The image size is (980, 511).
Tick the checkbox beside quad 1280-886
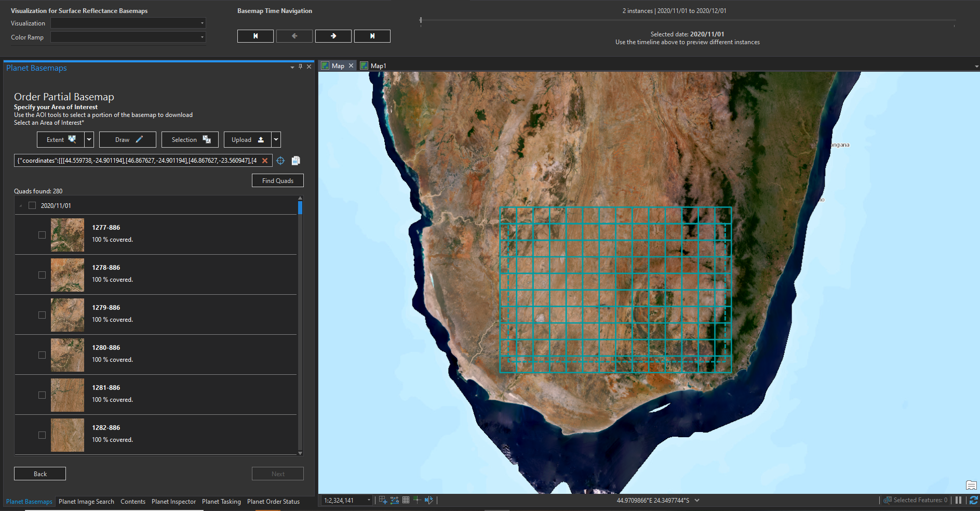coord(42,355)
